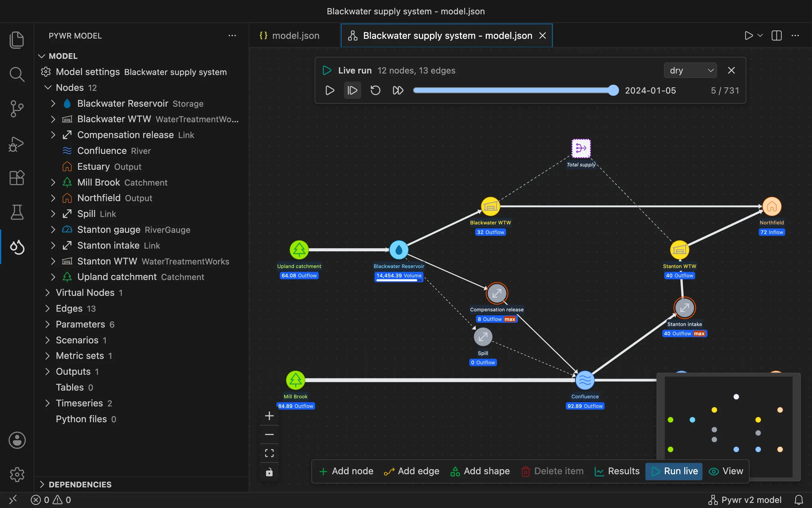The height and width of the screenshot is (508, 812).
Task: Click the Stanton intake link node
Action: click(x=685, y=308)
